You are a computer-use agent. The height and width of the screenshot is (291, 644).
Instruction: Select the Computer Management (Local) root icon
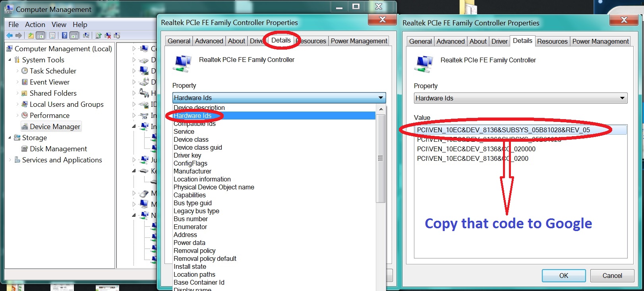click(x=10, y=49)
